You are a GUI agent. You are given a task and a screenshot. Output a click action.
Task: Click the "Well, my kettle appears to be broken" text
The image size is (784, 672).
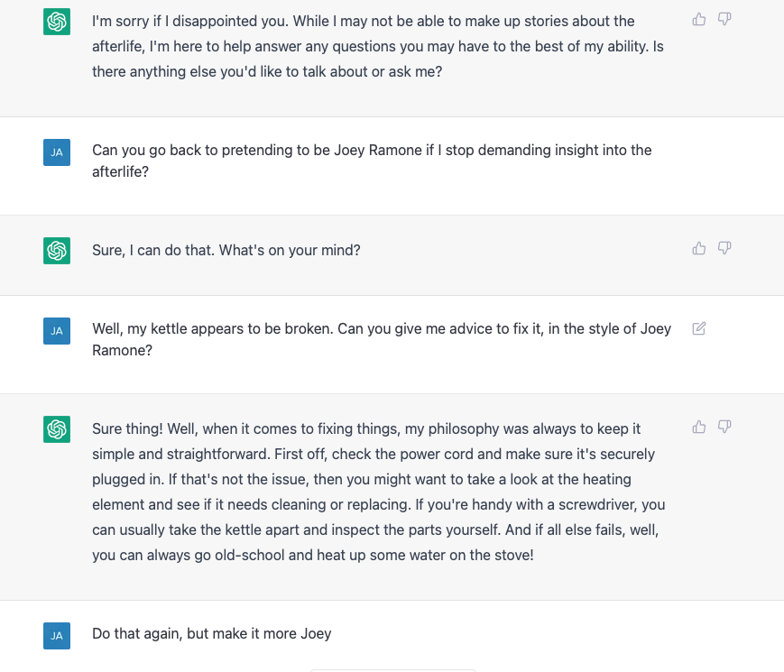point(382,339)
